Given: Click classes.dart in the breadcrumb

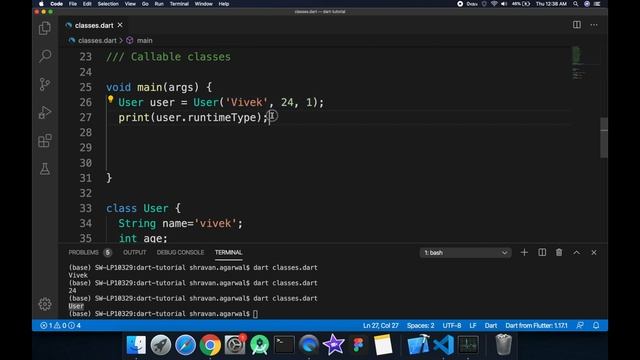Looking at the screenshot, I should pos(97,40).
